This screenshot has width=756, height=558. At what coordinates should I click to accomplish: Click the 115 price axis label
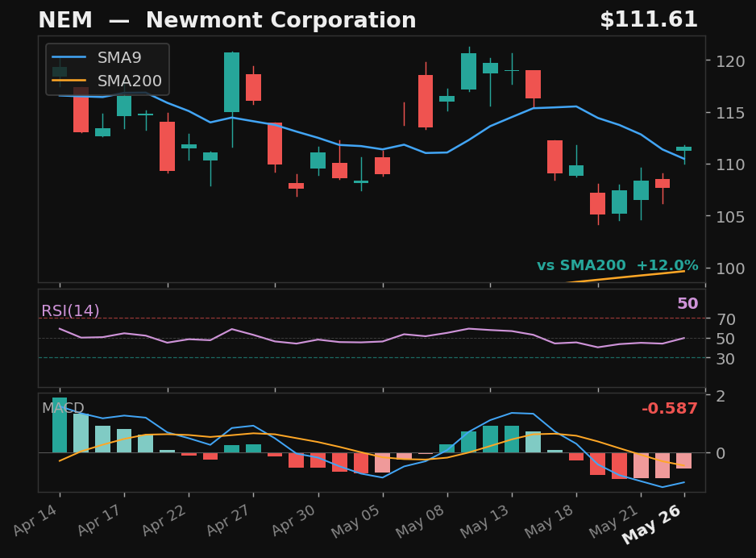[x=730, y=113]
